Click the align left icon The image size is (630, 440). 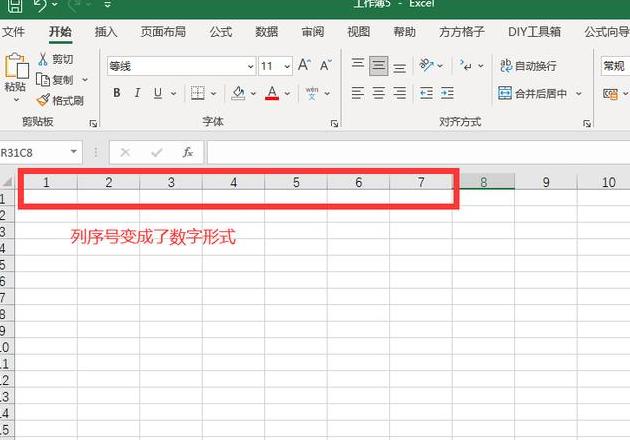(x=358, y=93)
